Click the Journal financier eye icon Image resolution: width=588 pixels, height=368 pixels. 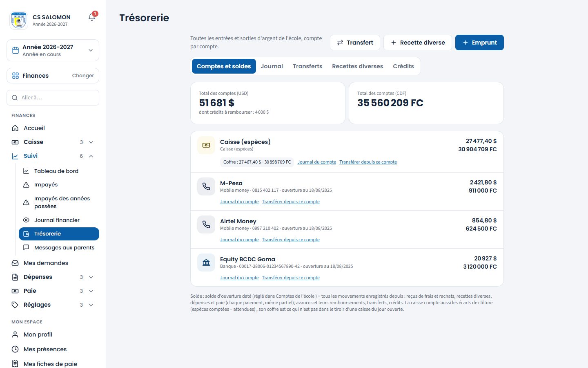coord(26,220)
